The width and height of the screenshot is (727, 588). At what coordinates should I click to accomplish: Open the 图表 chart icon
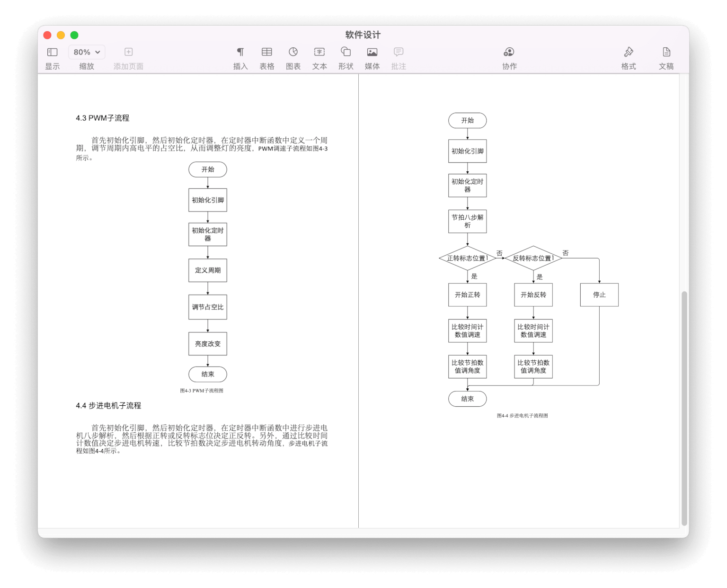pyautogui.click(x=293, y=52)
